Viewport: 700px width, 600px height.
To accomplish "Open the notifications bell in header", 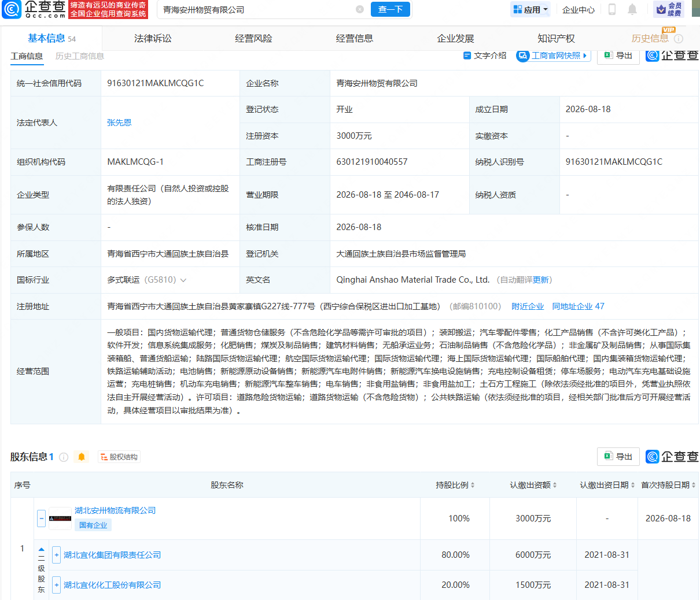I will click(x=632, y=9).
